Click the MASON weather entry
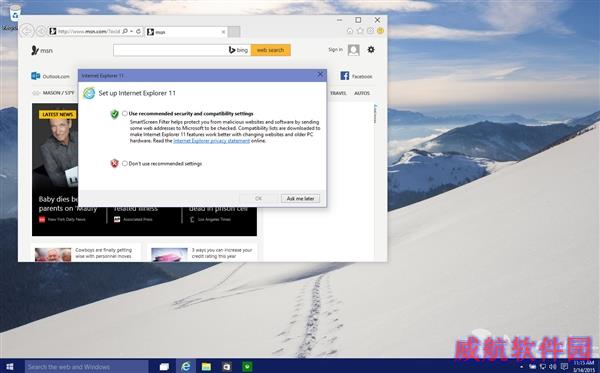Viewport: 600px width, 373px height. [x=54, y=93]
